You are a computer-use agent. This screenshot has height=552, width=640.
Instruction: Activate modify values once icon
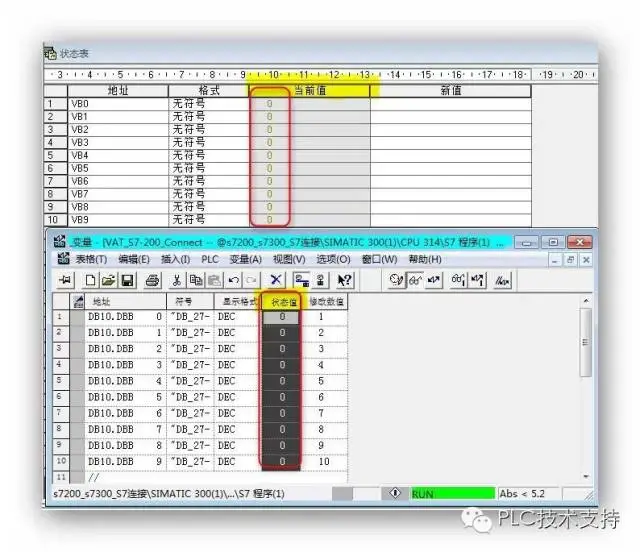click(477, 280)
